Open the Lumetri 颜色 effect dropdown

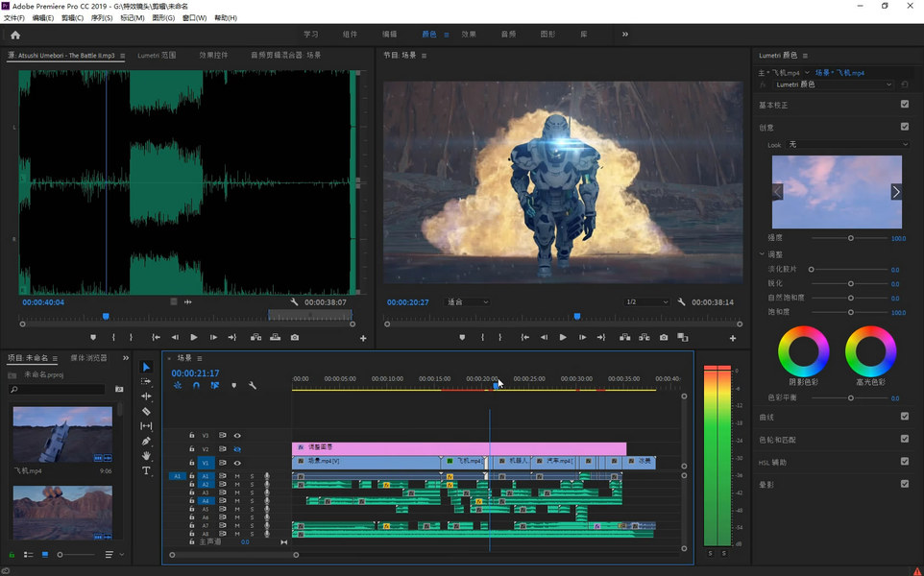click(834, 84)
